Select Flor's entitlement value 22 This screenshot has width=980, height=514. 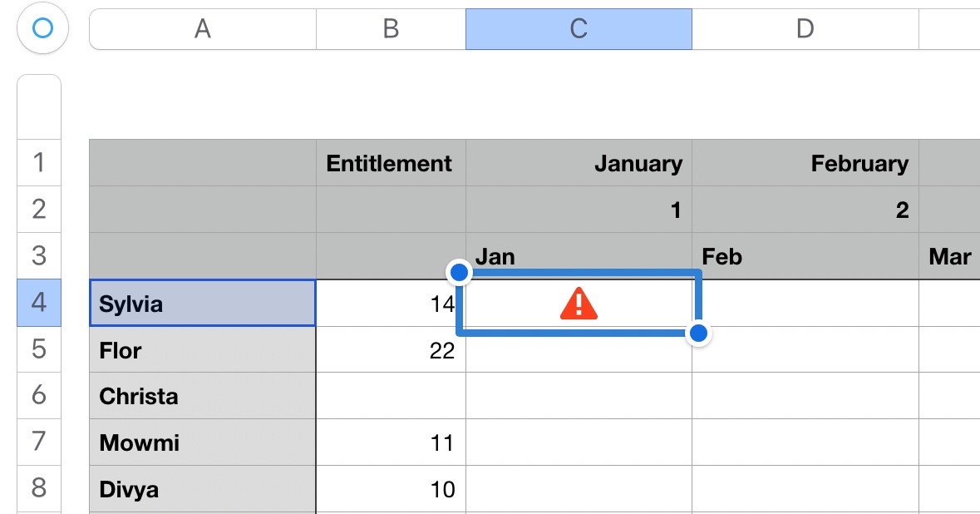[391, 350]
